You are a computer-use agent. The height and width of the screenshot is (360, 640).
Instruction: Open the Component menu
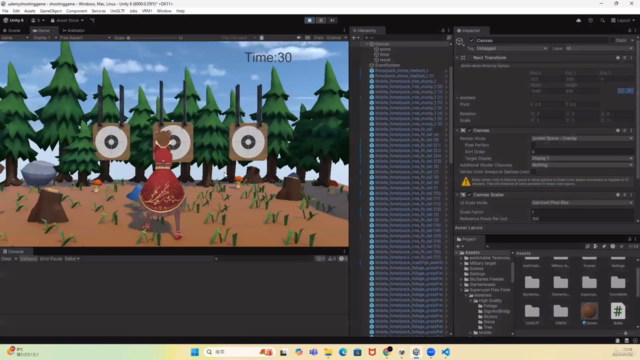(x=76, y=11)
